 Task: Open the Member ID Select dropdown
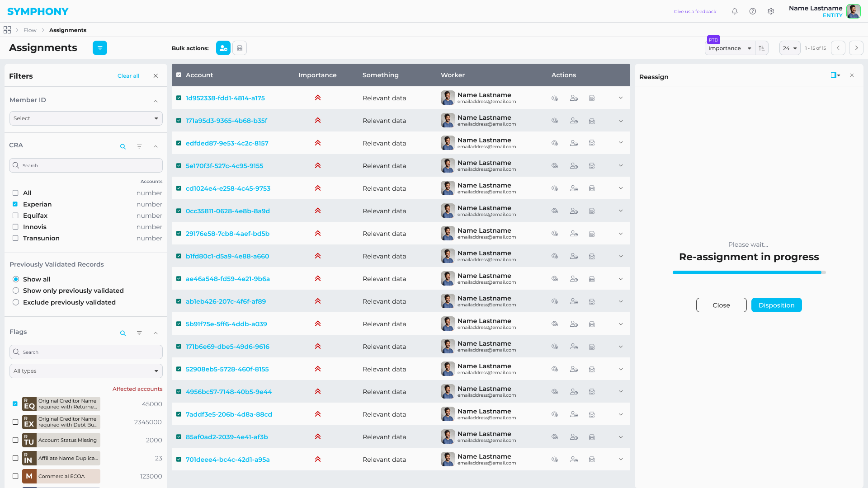(86, 118)
